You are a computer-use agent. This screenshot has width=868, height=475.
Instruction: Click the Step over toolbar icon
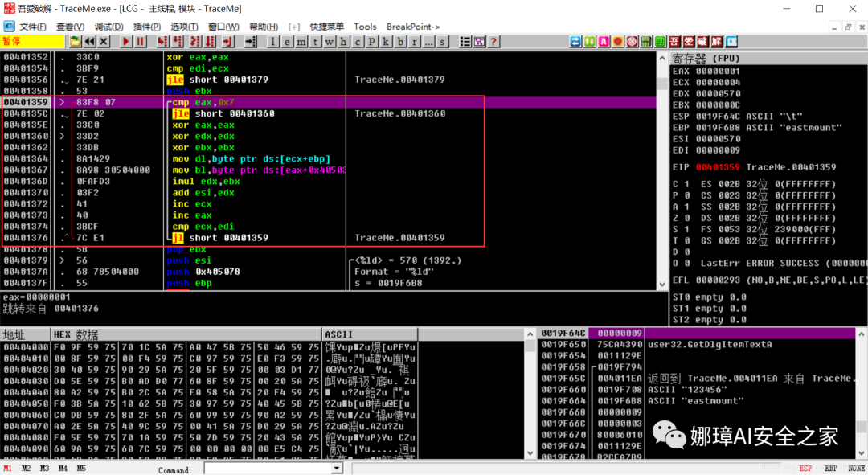click(x=178, y=42)
